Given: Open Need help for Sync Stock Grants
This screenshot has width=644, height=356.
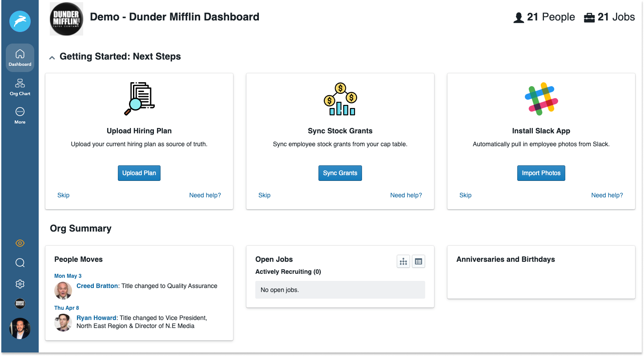Looking at the screenshot, I should (x=406, y=195).
